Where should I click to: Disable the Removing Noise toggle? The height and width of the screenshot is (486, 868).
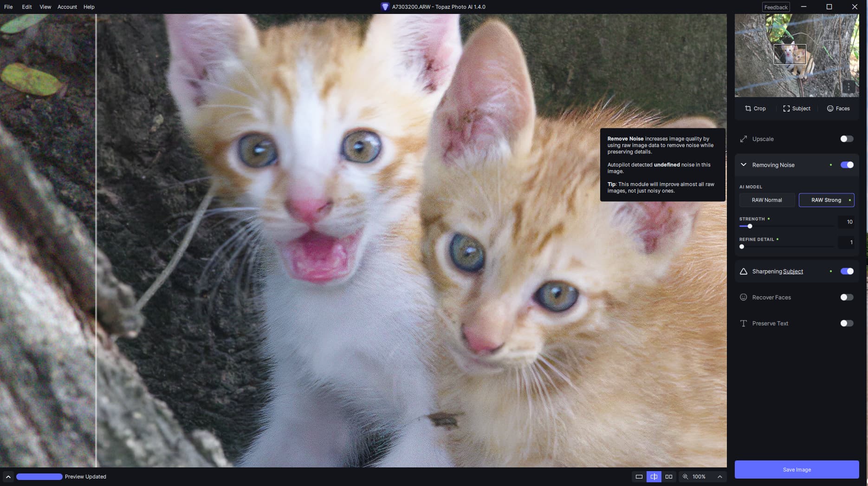pos(846,165)
